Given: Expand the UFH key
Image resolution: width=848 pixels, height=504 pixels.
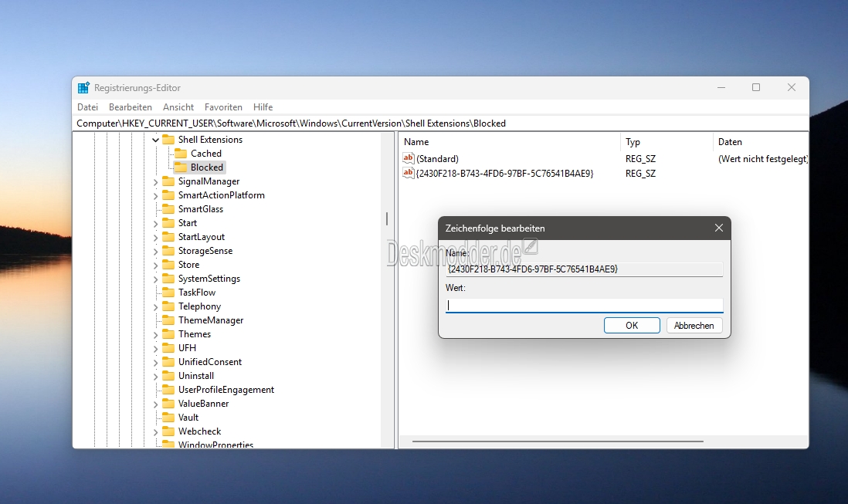Looking at the screenshot, I should tap(156, 348).
